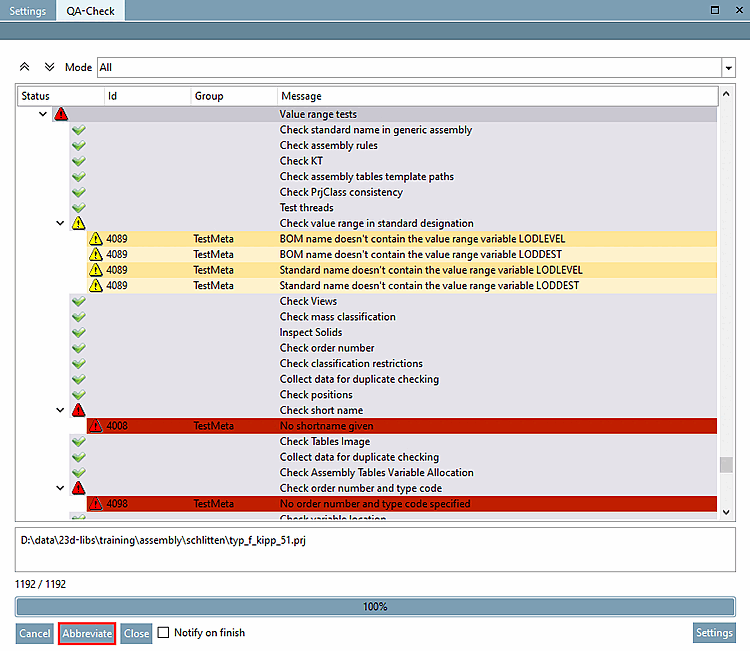Collapse the Value range tests node
This screenshot has height=651, width=750.
[x=43, y=114]
